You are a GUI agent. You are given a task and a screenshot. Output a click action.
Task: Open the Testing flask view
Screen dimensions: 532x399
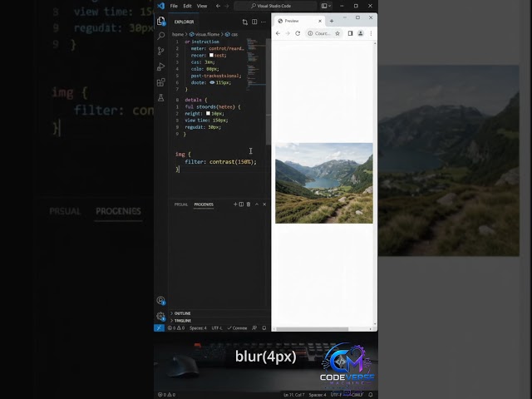click(160, 98)
